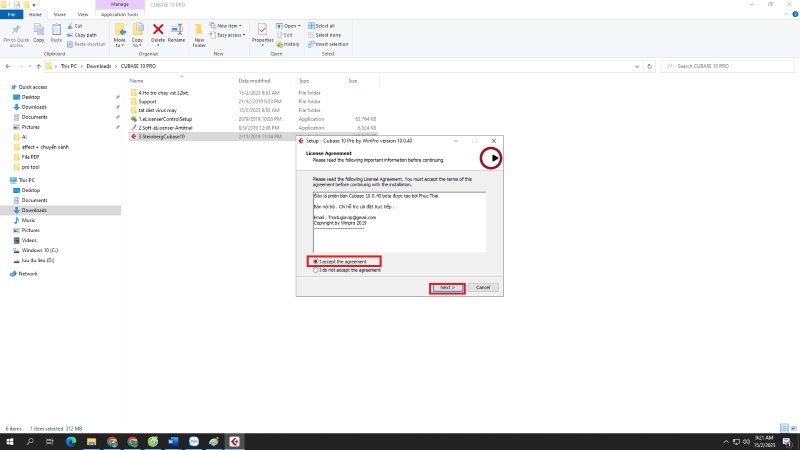Open the New item dropdown

(x=226, y=26)
